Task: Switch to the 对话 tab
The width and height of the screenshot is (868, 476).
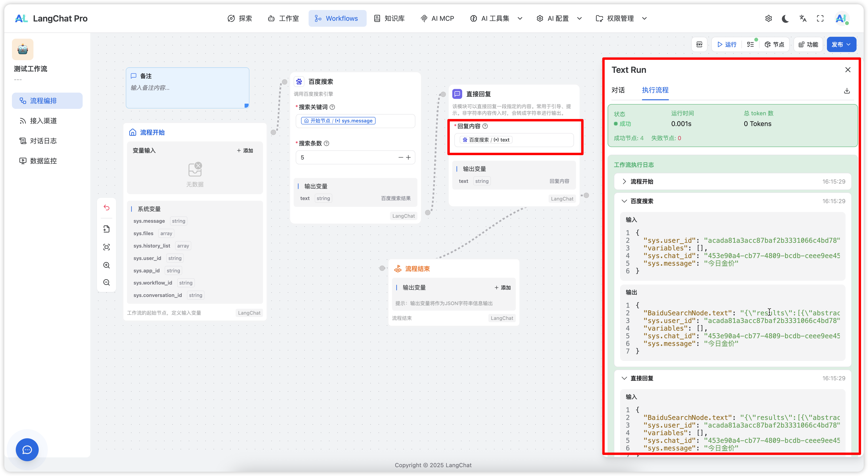Action: (x=618, y=90)
